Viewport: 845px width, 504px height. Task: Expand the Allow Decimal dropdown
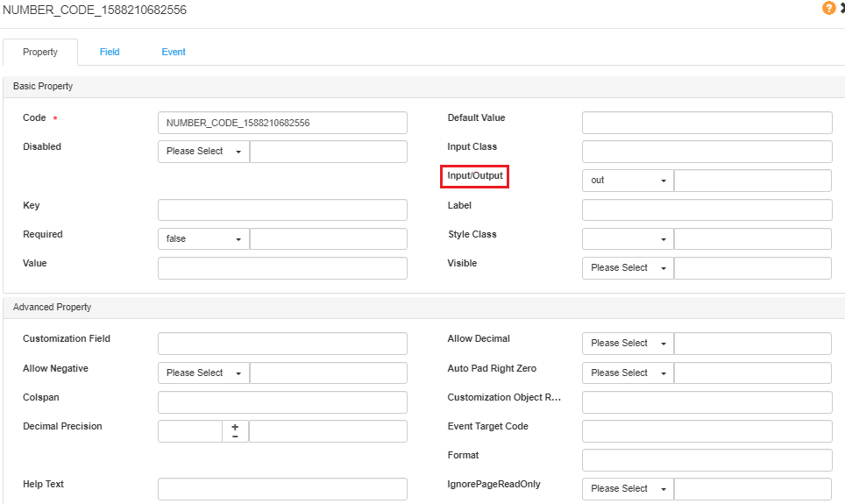(628, 344)
